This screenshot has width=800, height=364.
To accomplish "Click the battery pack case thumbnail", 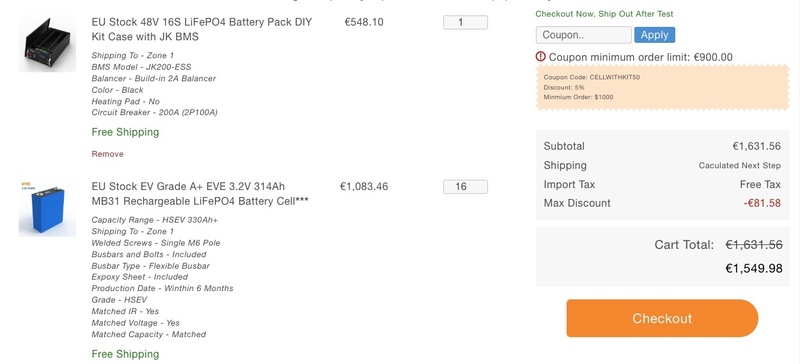I will pos(47,44).
